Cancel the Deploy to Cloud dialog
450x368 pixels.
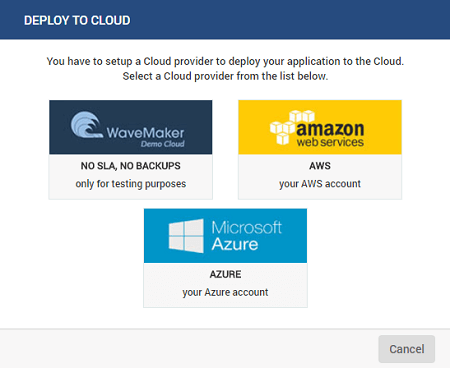[407, 349]
